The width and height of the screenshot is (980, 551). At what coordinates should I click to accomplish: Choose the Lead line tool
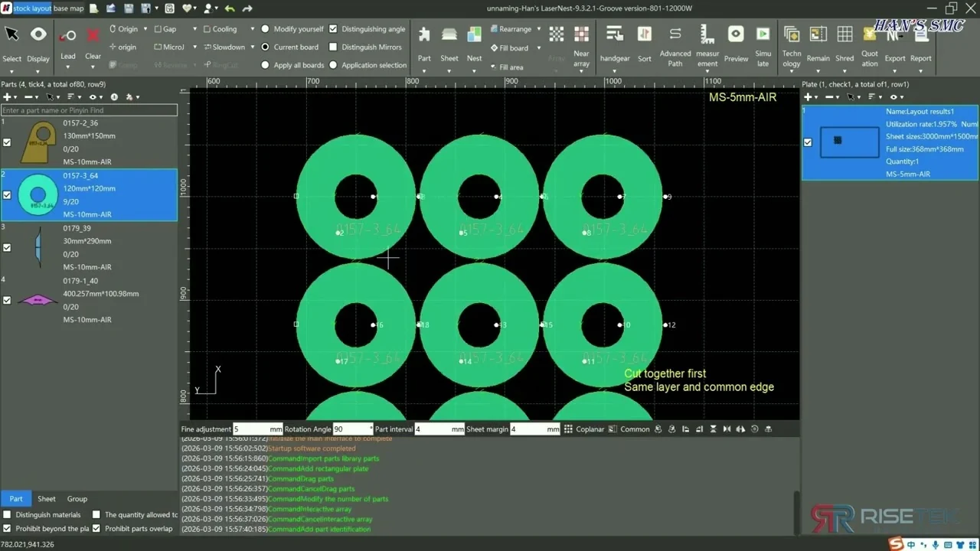click(x=68, y=36)
